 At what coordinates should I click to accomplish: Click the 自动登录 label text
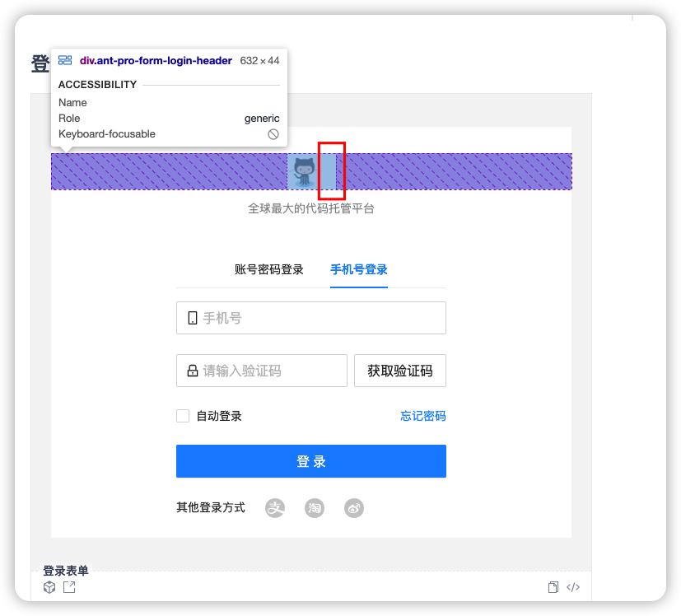(219, 416)
